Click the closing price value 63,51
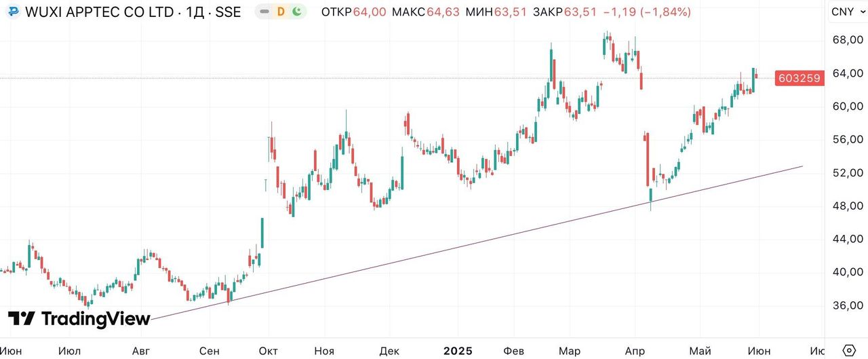The image size is (868, 359). [578, 12]
